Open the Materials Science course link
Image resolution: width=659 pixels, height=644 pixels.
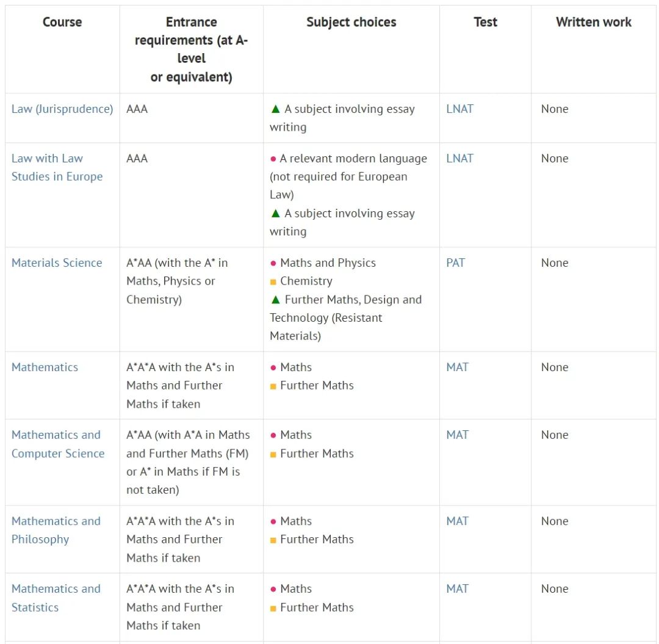[x=57, y=262]
